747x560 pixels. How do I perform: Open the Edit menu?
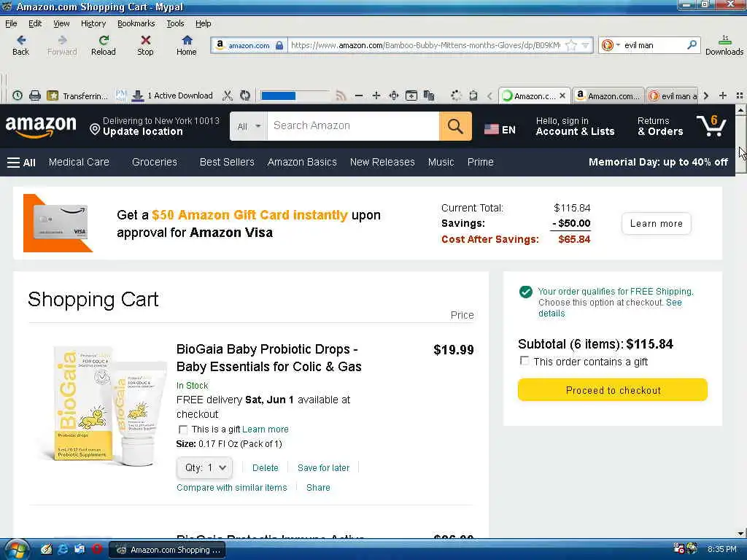(x=35, y=23)
